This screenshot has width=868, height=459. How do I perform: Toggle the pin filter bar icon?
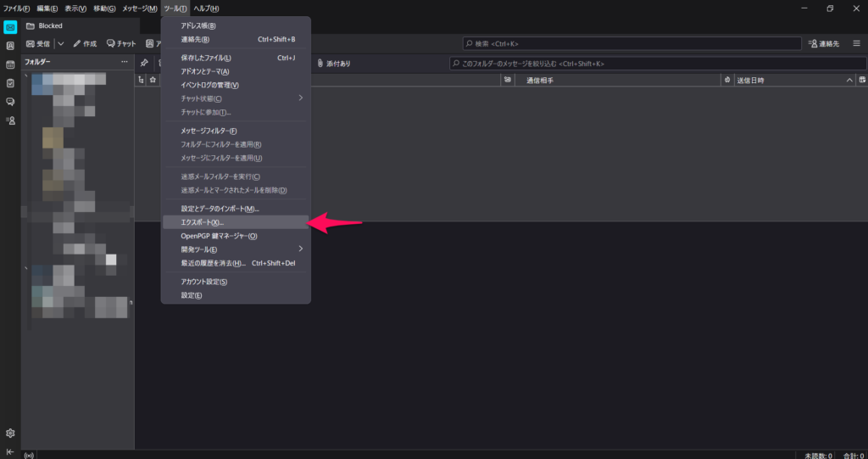tap(144, 63)
